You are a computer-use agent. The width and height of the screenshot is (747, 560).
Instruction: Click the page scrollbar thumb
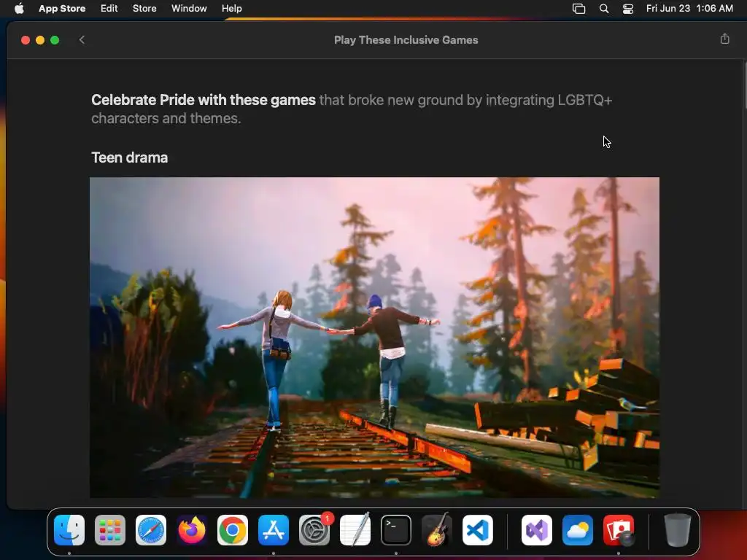pyautogui.click(x=745, y=86)
